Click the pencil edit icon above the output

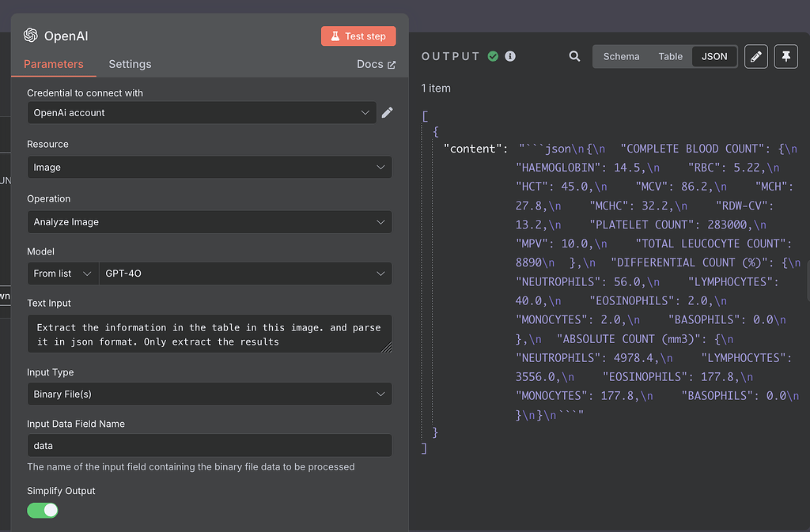(755, 56)
